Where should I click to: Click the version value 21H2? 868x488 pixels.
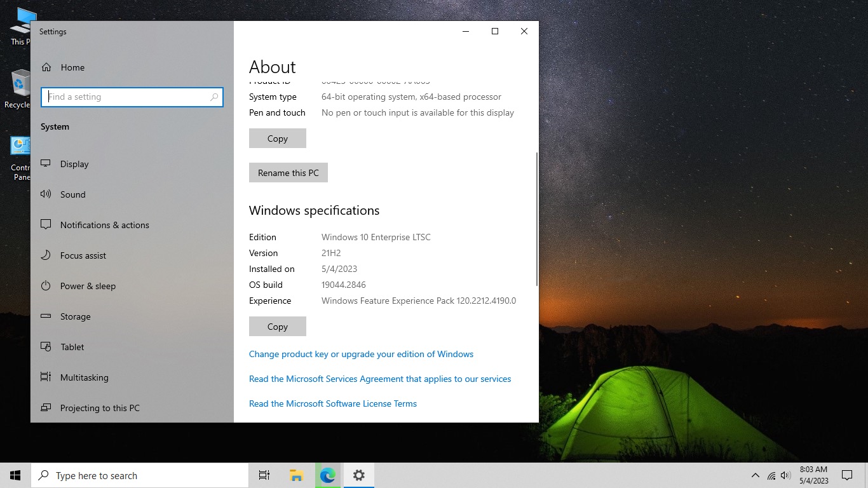pyautogui.click(x=331, y=253)
